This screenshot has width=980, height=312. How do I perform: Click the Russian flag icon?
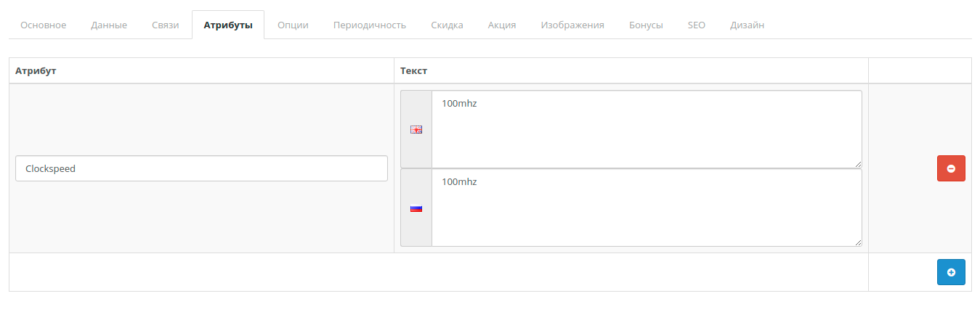tap(416, 208)
